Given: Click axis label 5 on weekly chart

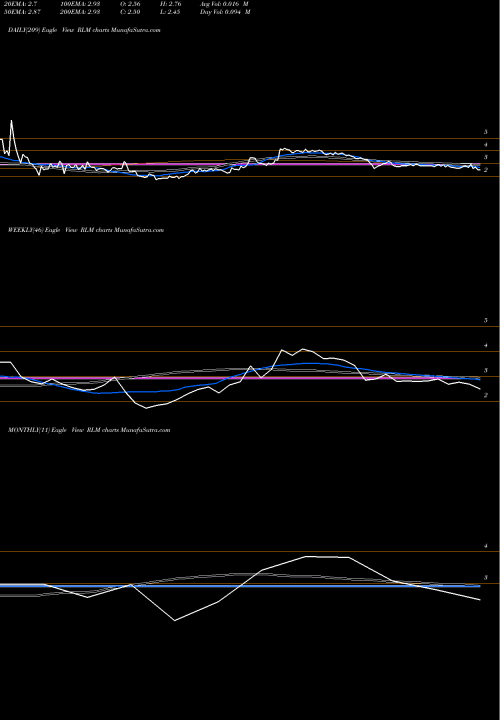Looking at the screenshot, I should pos(486,321).
